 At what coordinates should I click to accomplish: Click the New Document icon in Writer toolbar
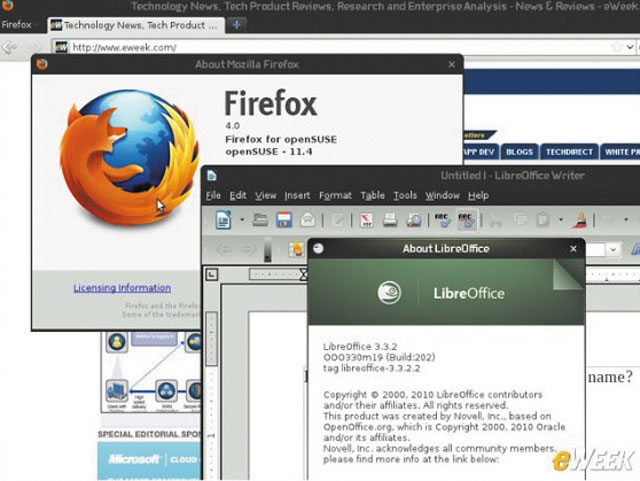pos(223,220)
